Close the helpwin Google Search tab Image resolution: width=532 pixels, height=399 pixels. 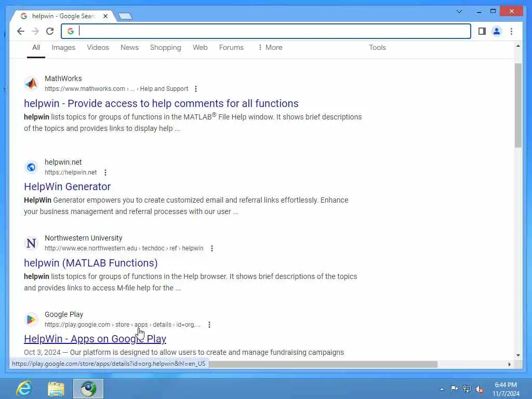[x=105, y=16]
